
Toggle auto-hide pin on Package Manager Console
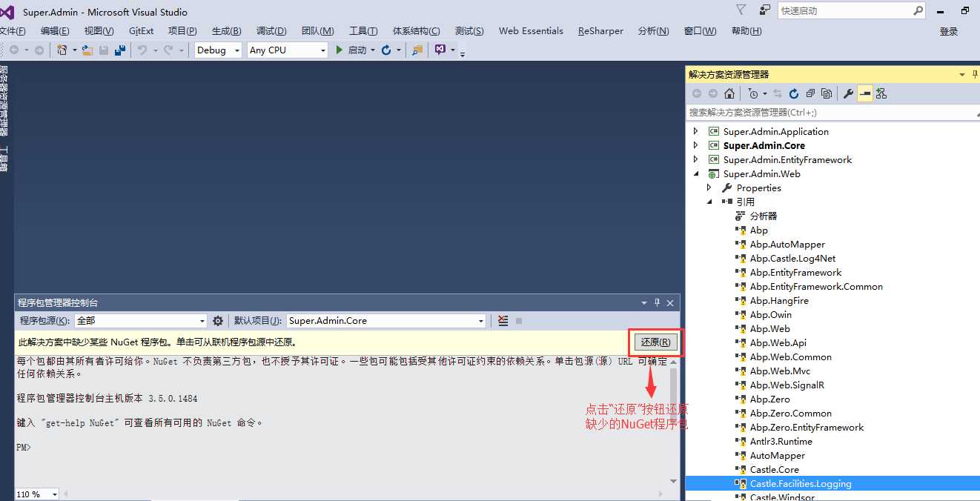[x=657, y=302]
